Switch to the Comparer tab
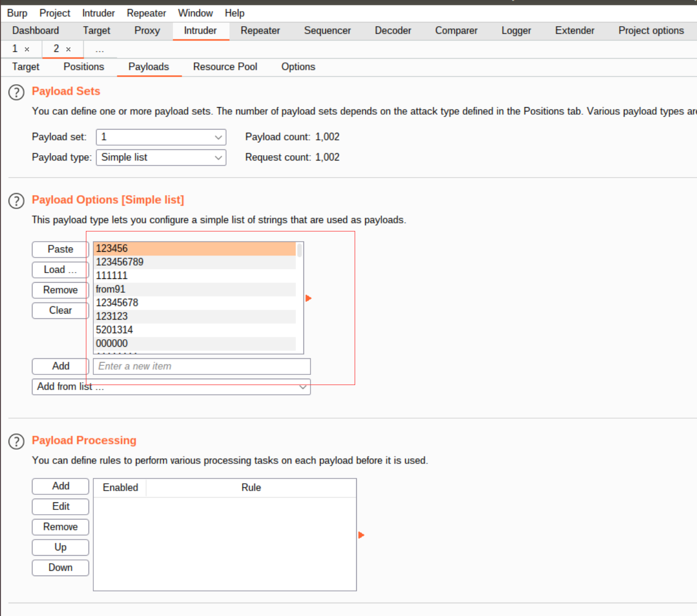Image resolution: width=697 pixels, height=616 pixels. point(456,31)
